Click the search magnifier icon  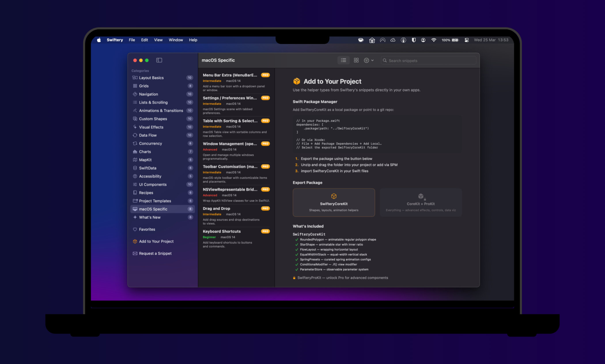tap(385, 60)
